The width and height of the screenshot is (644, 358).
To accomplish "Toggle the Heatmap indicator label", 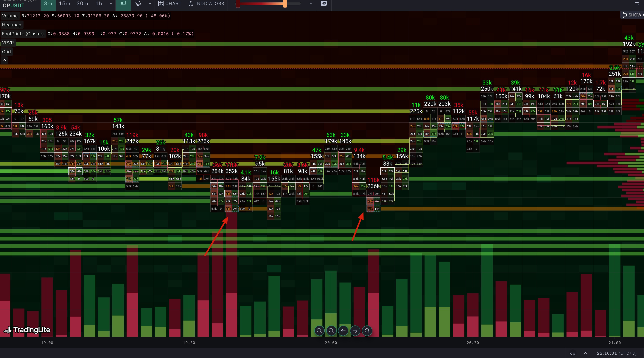I will 12,25.
